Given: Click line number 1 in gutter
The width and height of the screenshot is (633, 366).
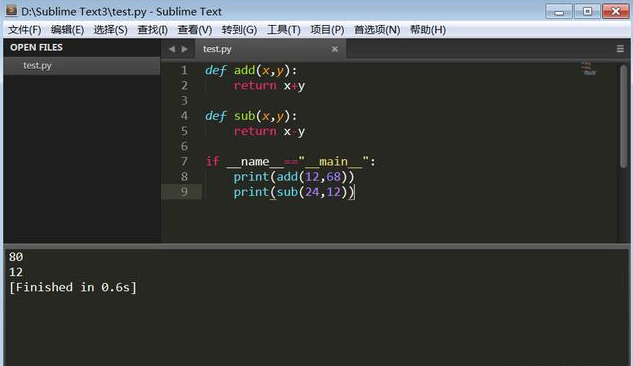Looking at the screenshot, I should 184,70.
